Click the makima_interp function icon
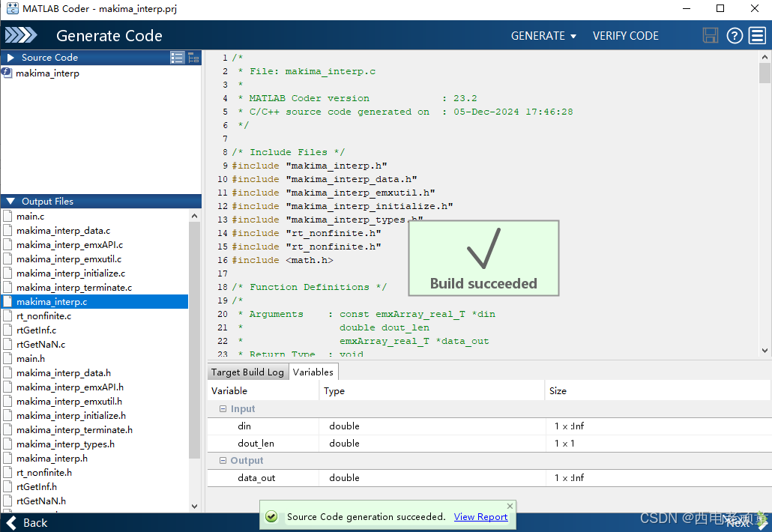Image resolution: width=772 pixels, height=532 pixels. pyautogui.click(x=7, y=73)
